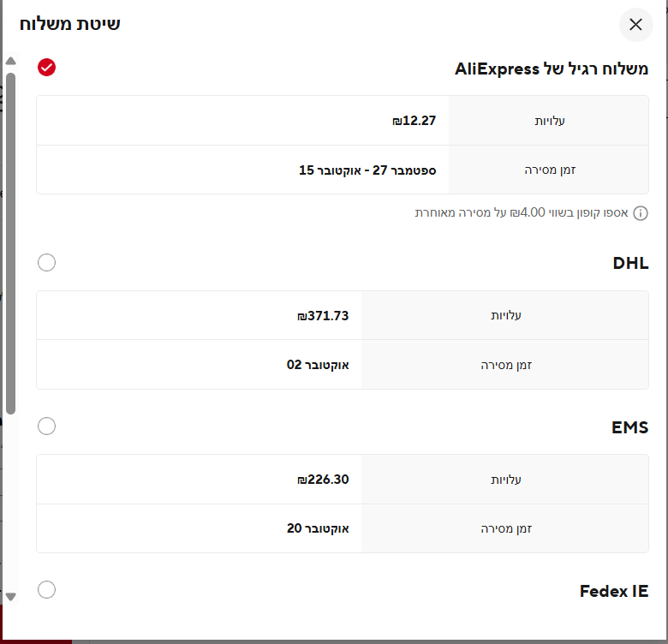Image resolution: width=668 pixels, height=644 pixels.
Task: Click the AliExpress standard shipping title
Action: (x=551, y=69)
